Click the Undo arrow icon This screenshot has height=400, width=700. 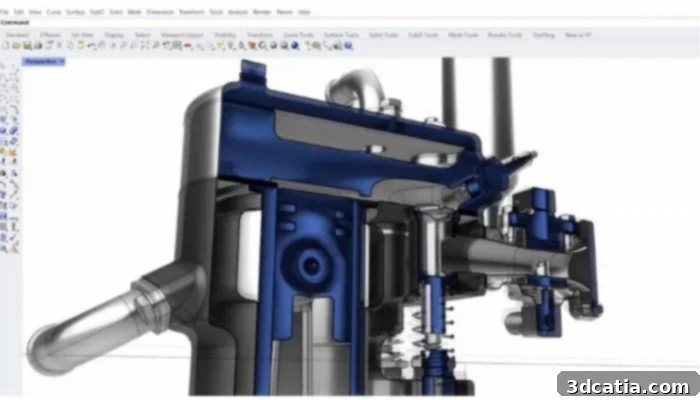91,46
